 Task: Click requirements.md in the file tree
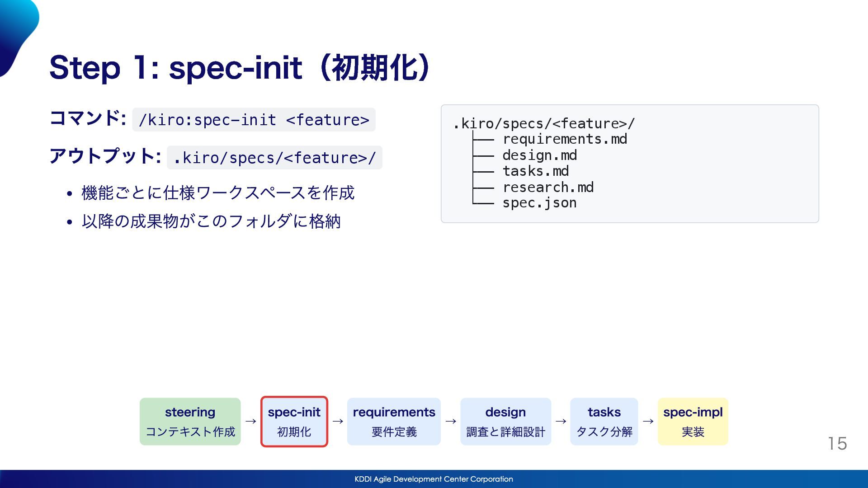pyautogui.click(x=565, y=139)
